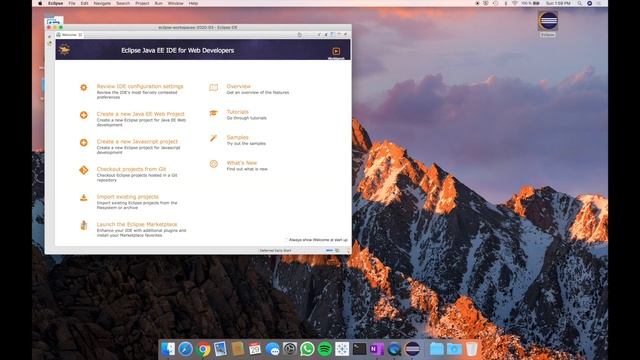Viewport: 640px width, 360px height.
Task: Select the Welcome tab
Action: [69, 35]
